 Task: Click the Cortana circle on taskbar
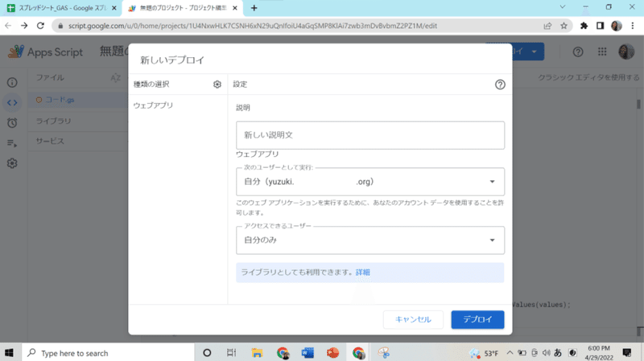coord(207,353)
